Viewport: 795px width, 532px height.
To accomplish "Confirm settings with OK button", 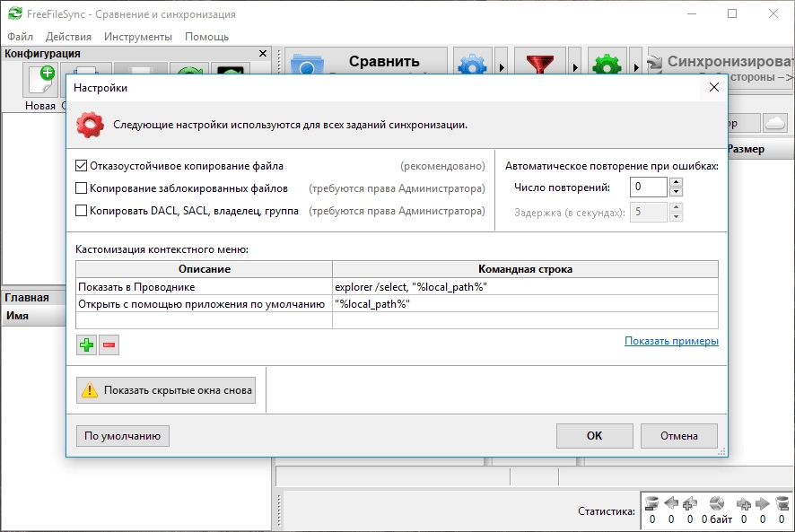I will pos(594,436).
